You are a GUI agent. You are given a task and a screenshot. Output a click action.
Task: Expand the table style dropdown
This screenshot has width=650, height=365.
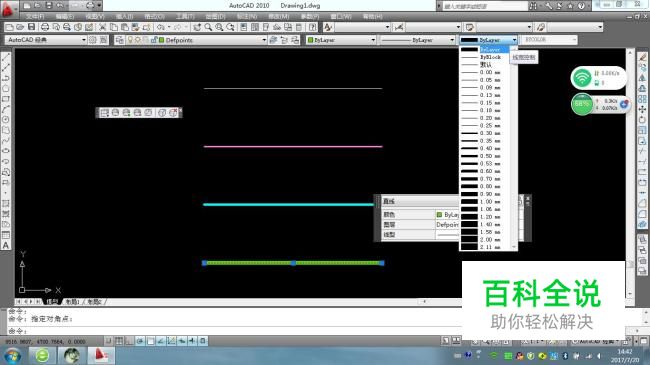[x=529, y=27]
